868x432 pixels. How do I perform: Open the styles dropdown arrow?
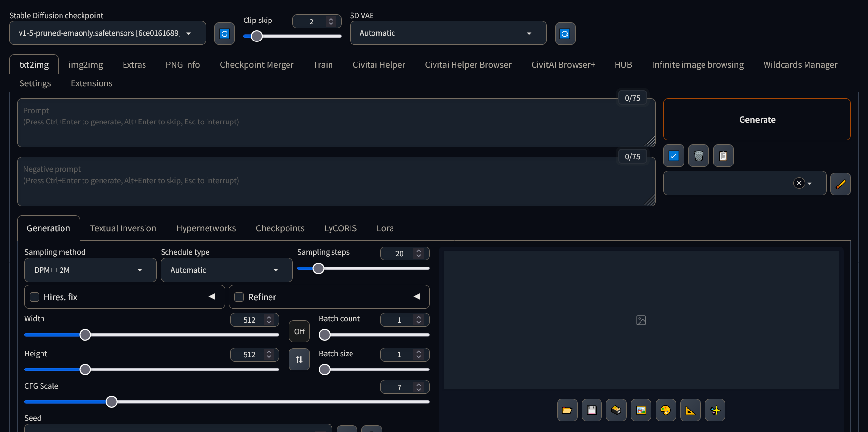click(x=810, y=184)
